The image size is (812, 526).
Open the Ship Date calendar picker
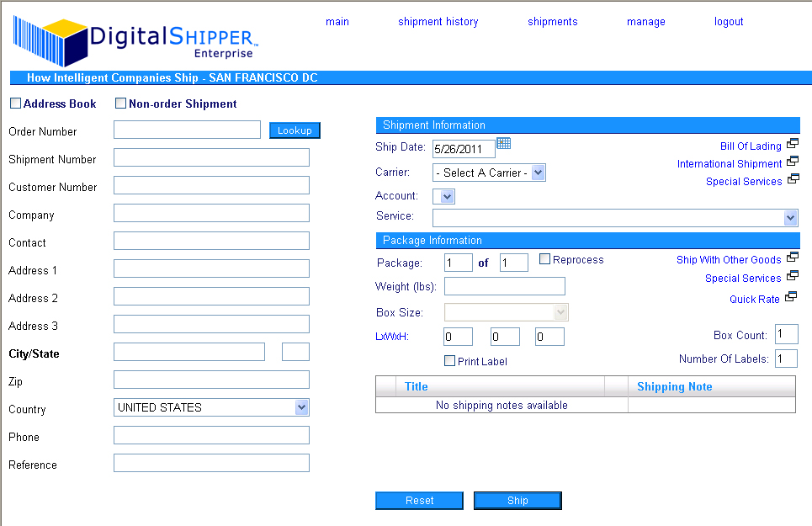[503, 144]
